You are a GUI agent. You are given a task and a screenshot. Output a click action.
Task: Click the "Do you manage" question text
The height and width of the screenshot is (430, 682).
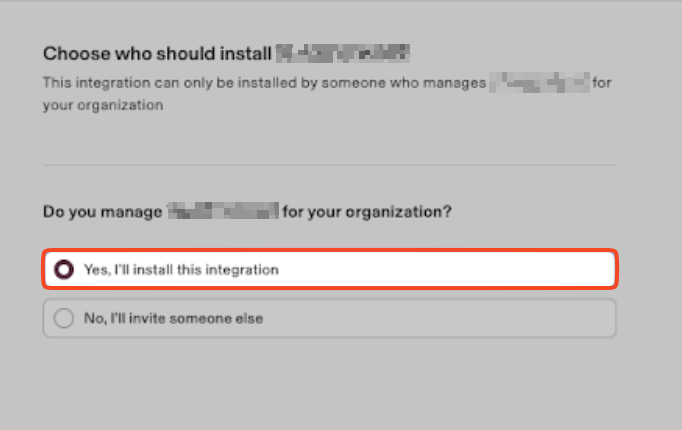coord(102,212)
